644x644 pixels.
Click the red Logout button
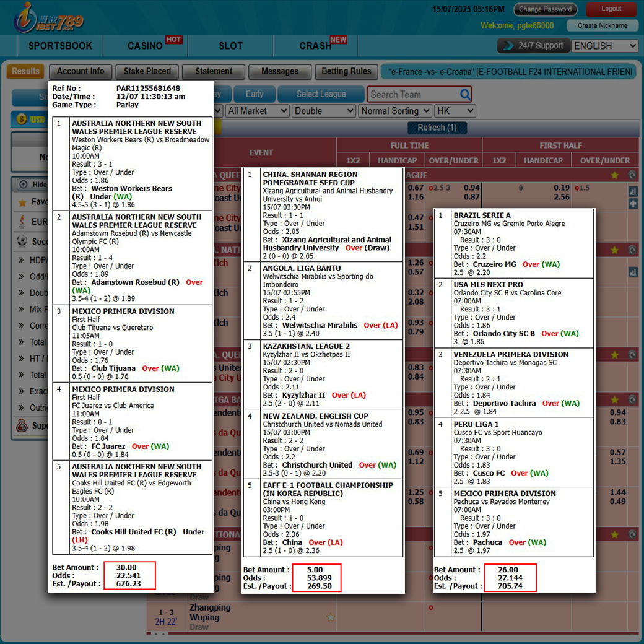tap(611, 9)
